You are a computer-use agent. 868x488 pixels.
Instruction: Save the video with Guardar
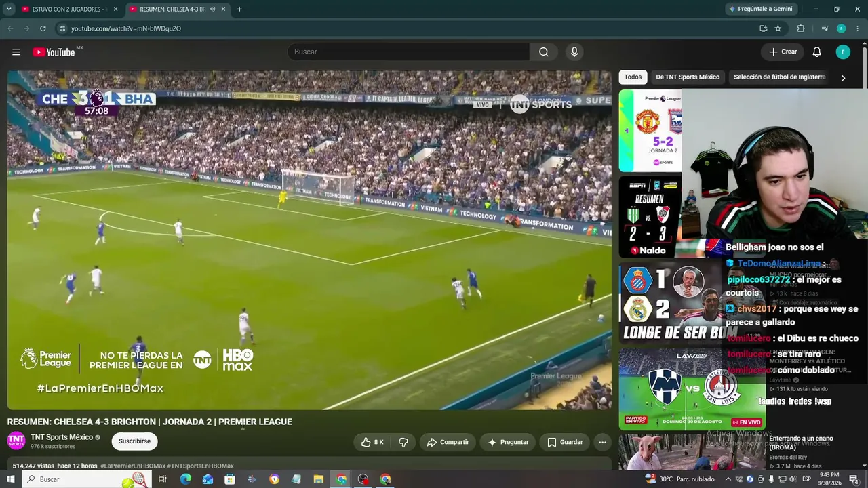click(565, 442)
